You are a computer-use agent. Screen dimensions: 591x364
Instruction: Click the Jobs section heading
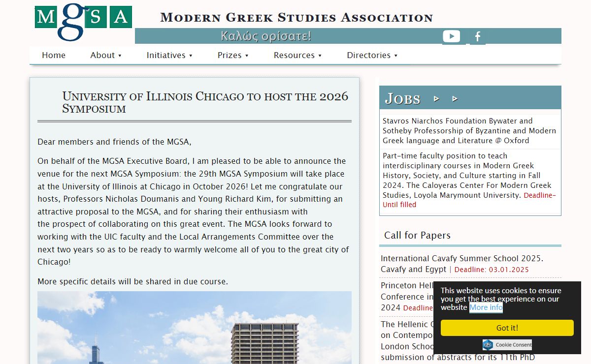click(402, 98)
